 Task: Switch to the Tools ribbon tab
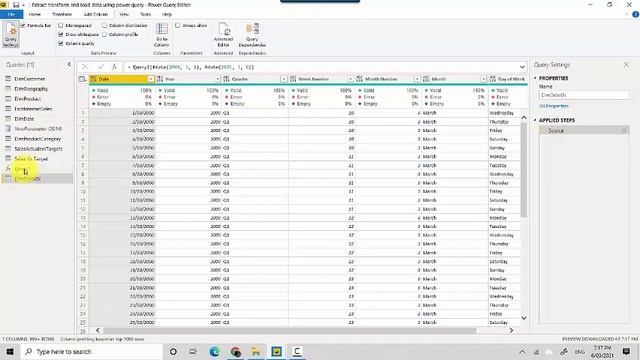coord(145,14)
